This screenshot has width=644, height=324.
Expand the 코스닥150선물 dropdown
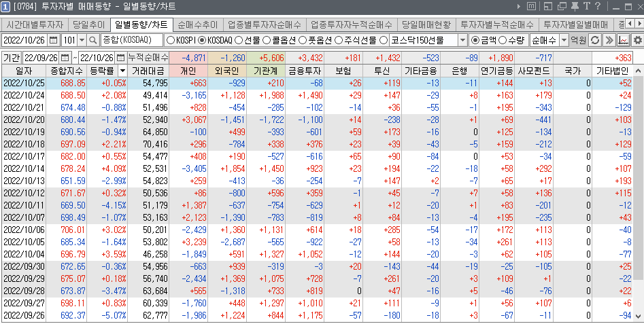tap(462, 40)
